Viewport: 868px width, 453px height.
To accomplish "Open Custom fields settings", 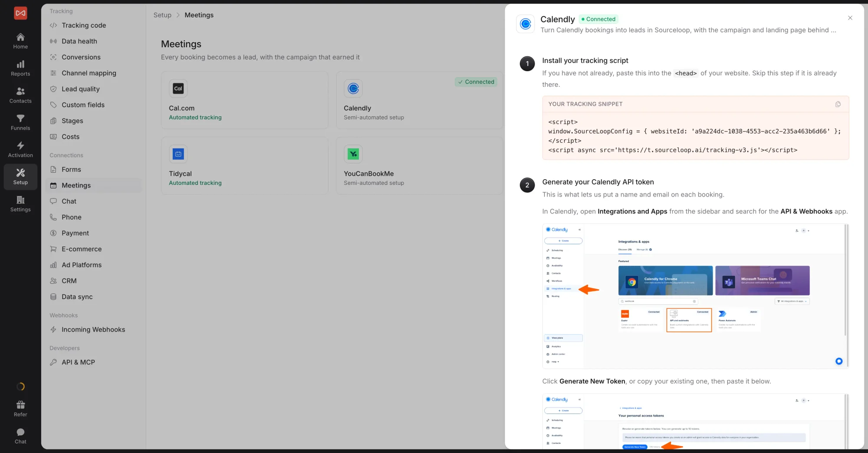I will (x=93, y=105).
